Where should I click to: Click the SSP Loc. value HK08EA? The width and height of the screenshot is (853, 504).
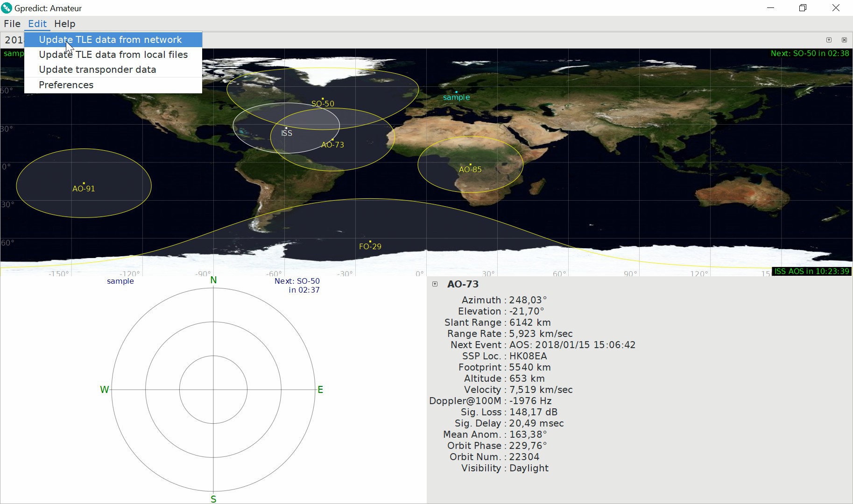528,356
